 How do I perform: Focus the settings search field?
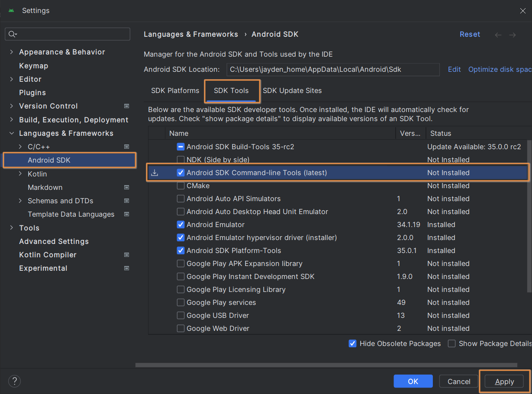[68, 34]
